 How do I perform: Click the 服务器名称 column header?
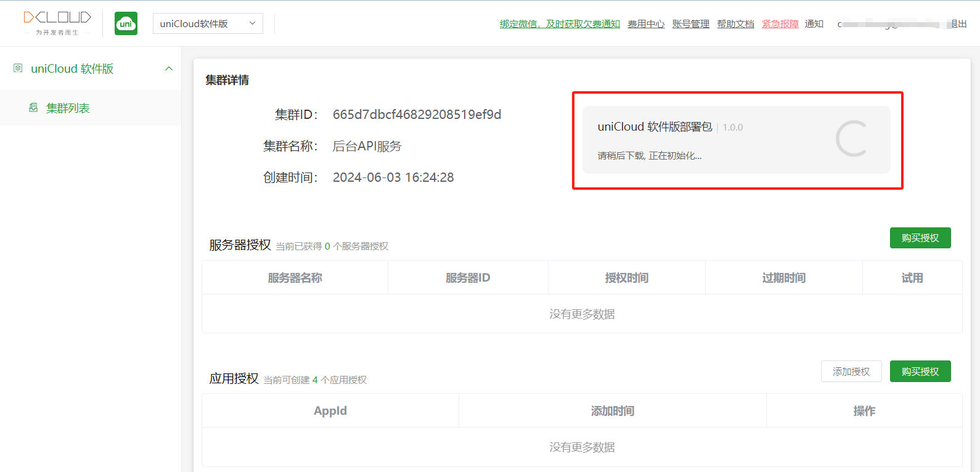point(295,278)
